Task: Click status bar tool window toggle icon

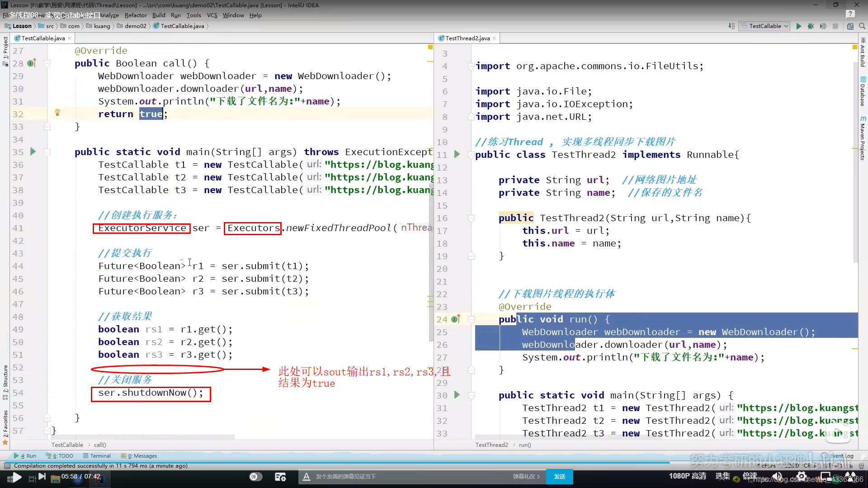Action: pos(7,466)
